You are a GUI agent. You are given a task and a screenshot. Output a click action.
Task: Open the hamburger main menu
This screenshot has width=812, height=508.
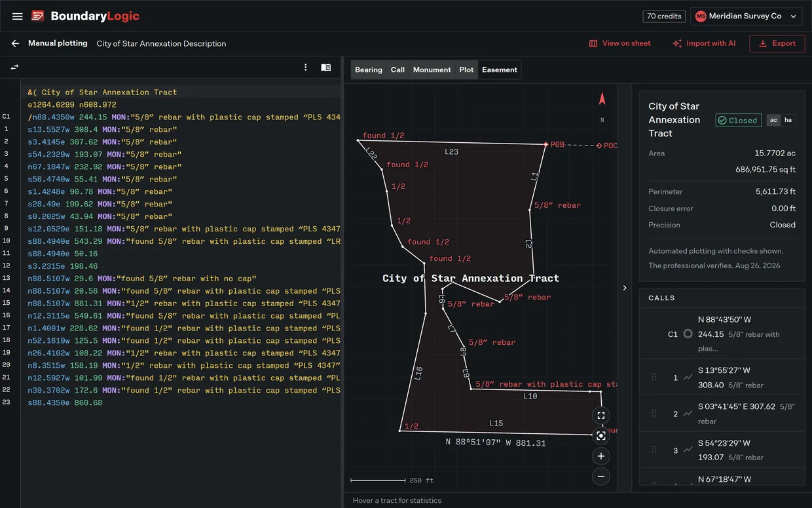(18, 16)
